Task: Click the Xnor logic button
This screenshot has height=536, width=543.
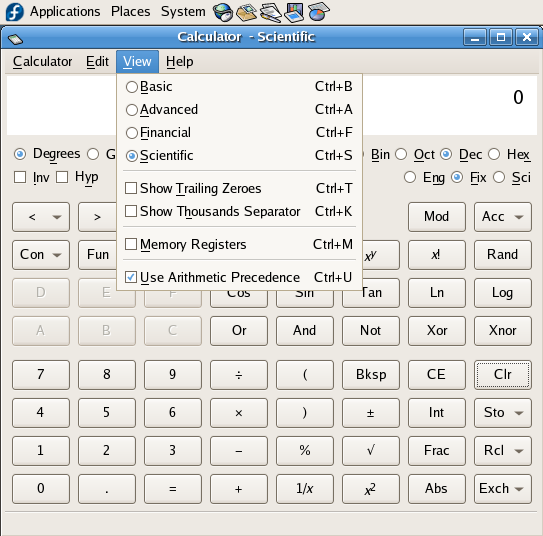Action: tap(503, 331)
